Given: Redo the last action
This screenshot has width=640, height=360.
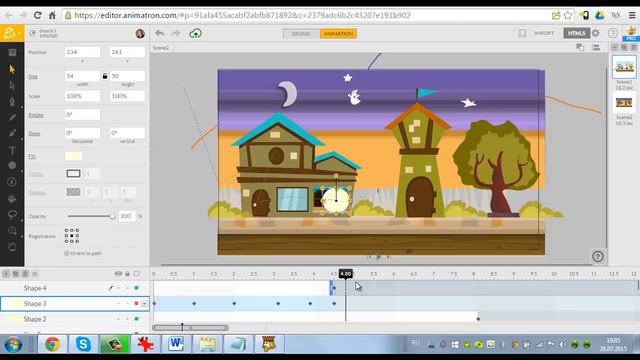Looking at the screenshot, I should click(x=176, y=33).
